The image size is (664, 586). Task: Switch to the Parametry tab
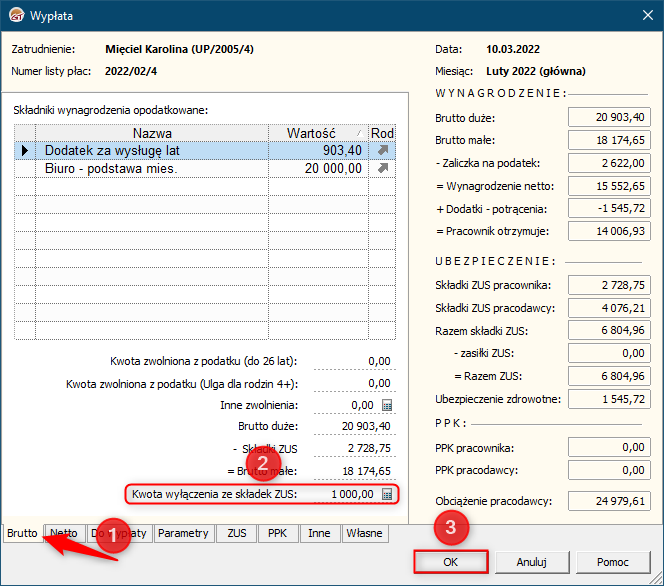point(183,533)
